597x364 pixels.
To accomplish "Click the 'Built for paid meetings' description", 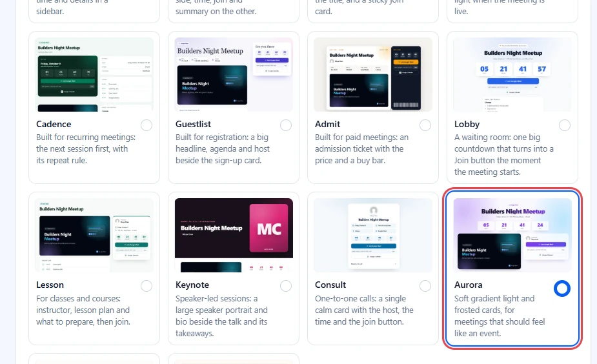I will [361, 149].
